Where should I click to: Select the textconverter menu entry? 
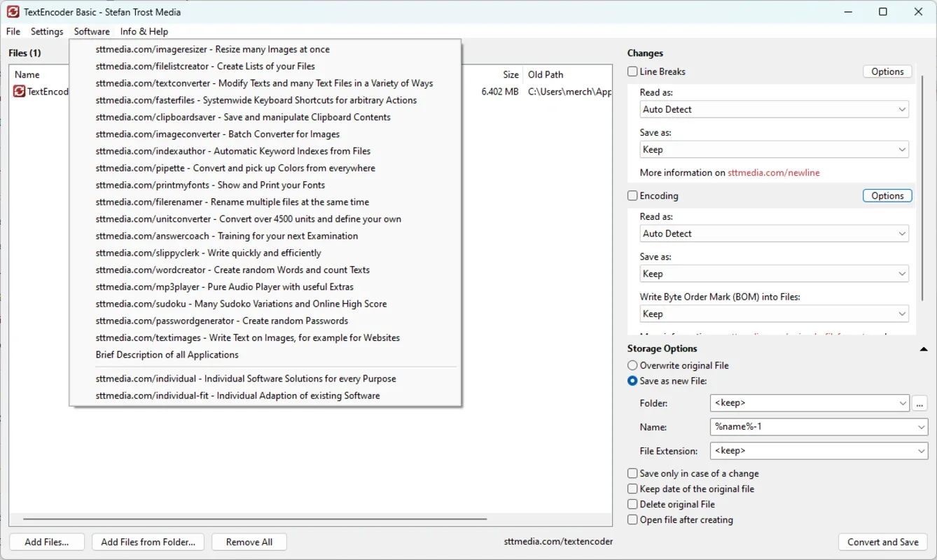coord(265,83)
